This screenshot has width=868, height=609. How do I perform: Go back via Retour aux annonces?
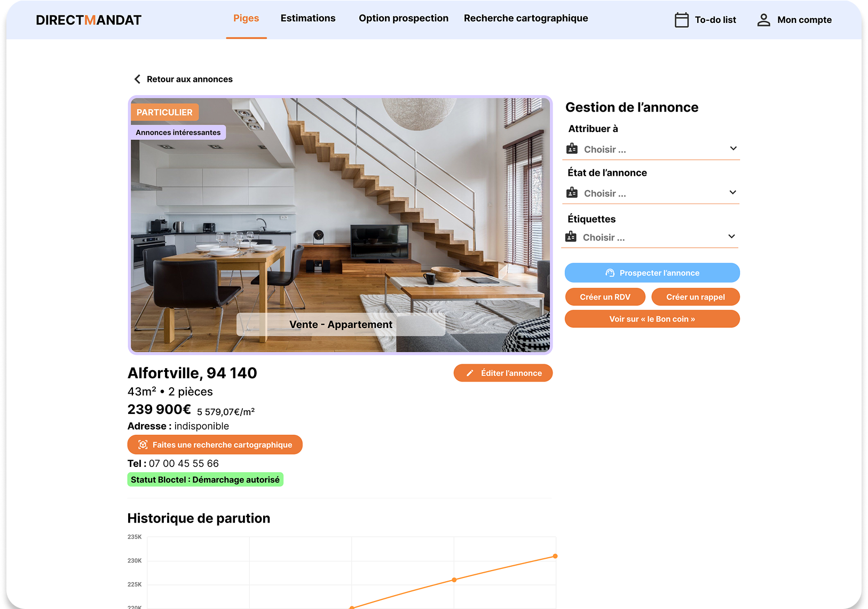coord(190,79)
